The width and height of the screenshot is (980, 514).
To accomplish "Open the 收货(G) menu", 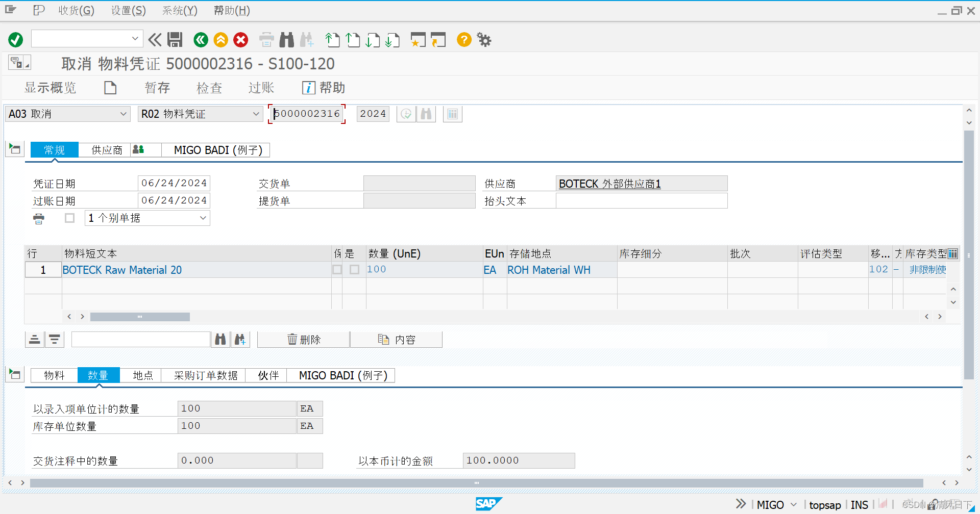I will coord(77,10).
